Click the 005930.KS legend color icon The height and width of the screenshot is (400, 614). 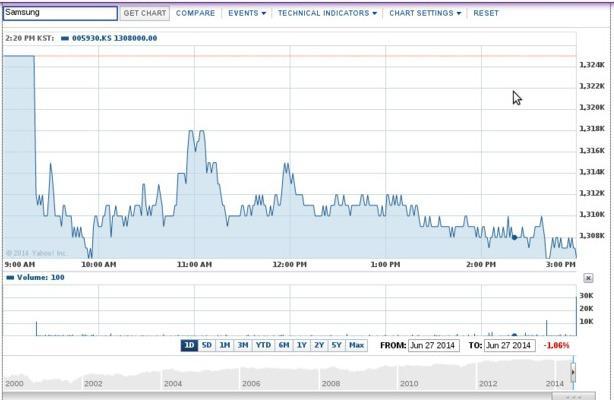tap(65, 38)
